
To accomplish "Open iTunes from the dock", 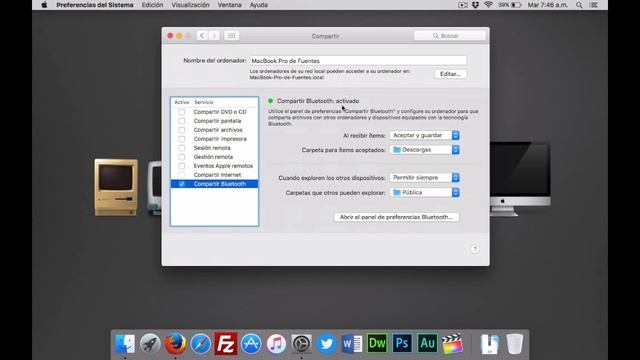I will [x=276, y=344].
